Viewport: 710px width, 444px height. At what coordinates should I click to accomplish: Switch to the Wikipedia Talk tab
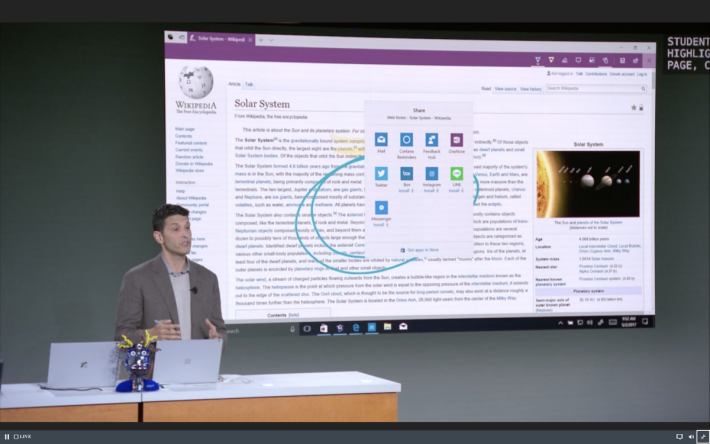(x=249, y=84)
